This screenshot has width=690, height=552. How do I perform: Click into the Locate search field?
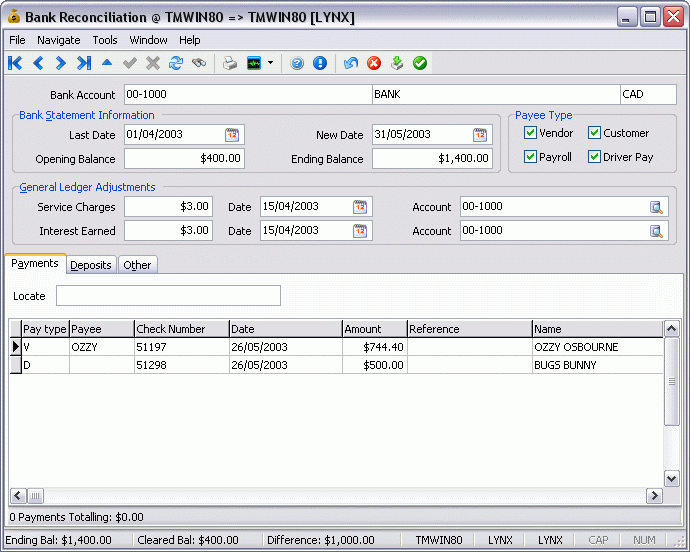168,296
